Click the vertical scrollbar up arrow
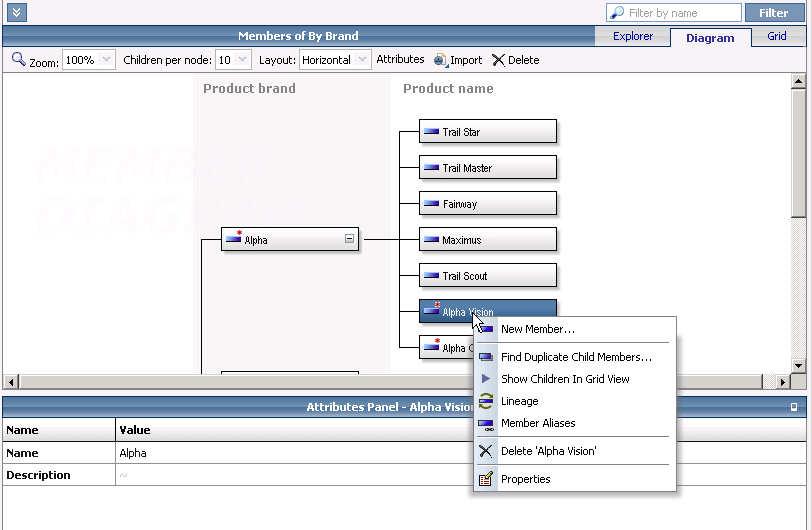 (798, 81)
